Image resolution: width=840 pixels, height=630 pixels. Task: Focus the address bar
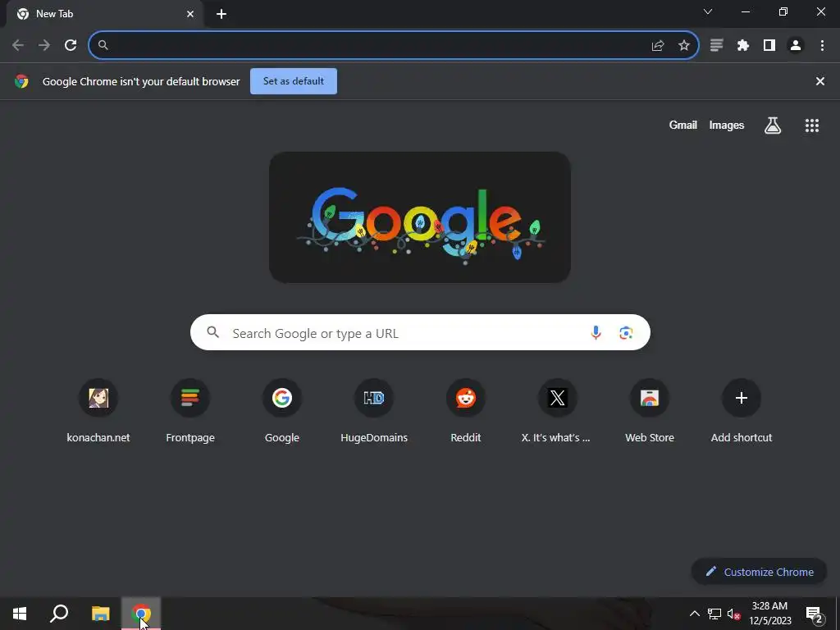pos(394,45)
